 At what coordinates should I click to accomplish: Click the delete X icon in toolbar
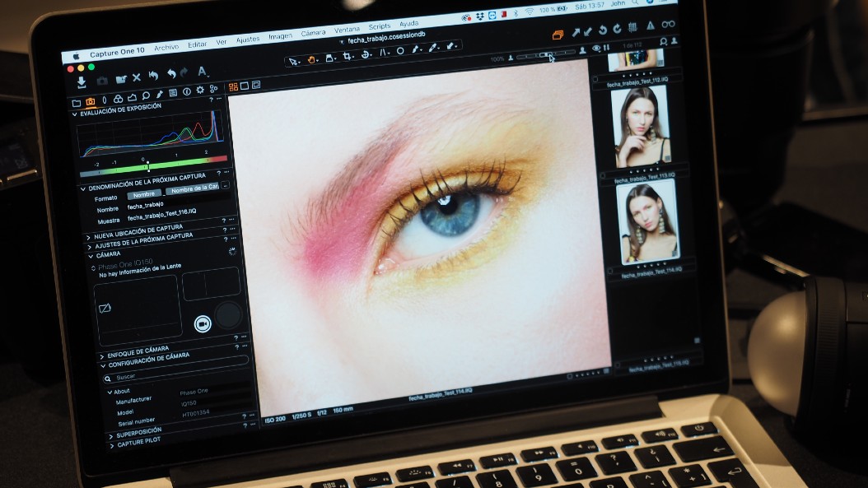point(137,77)
